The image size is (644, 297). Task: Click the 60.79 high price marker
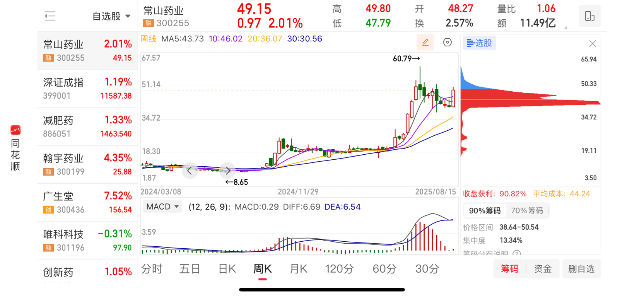406,59
